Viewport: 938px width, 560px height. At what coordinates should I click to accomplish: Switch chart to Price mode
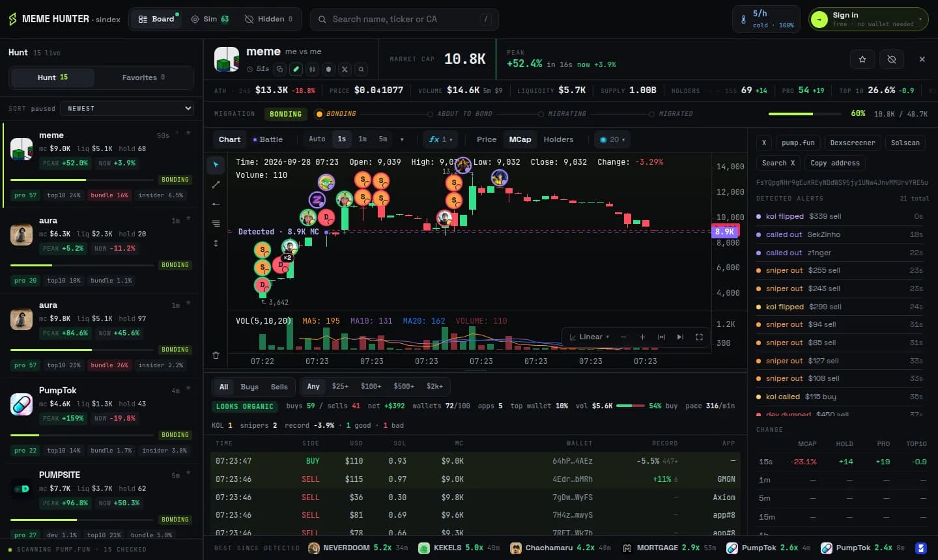487,139
